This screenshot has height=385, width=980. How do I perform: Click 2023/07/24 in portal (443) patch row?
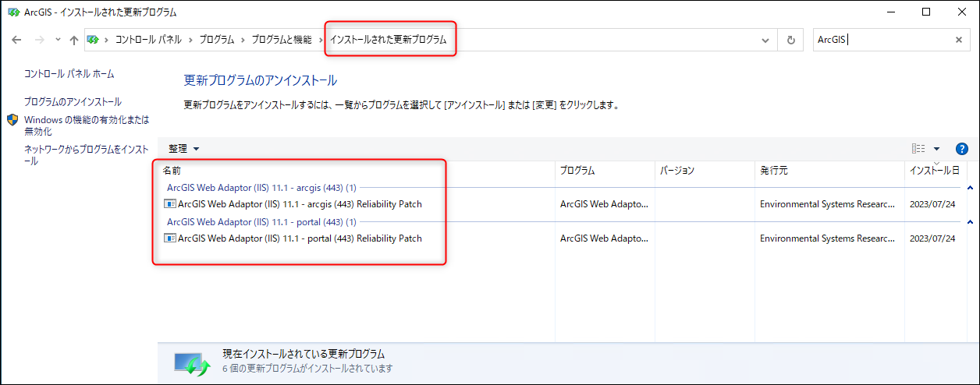(x=932, y=238)
